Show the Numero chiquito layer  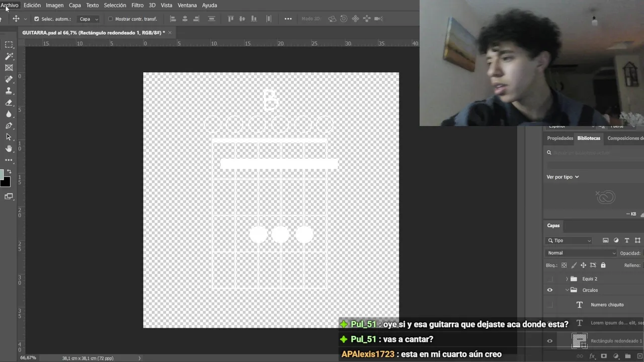pos(549,305)
